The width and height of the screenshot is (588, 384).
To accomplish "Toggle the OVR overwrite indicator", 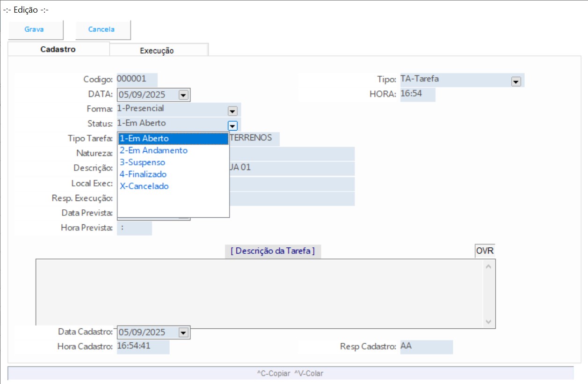I will click(485, 251).
